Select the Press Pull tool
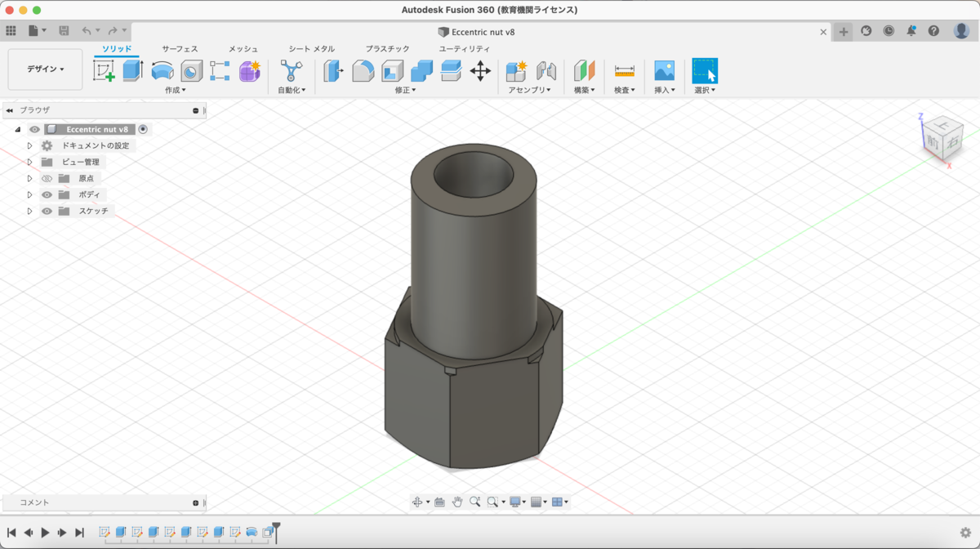 334,71
